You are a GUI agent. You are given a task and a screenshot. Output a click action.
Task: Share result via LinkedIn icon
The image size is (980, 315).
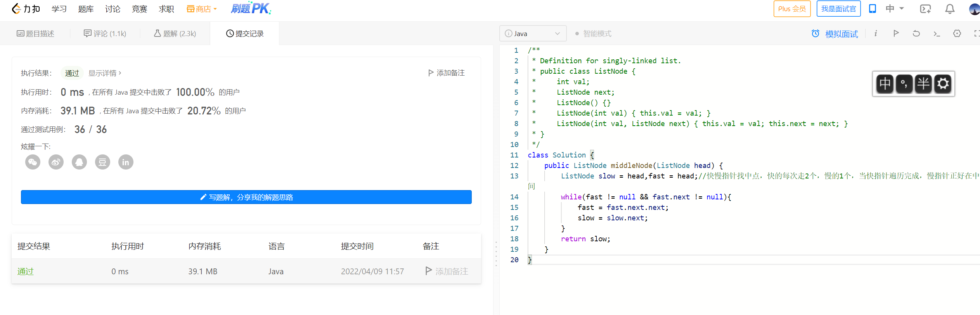click(126, 162)
